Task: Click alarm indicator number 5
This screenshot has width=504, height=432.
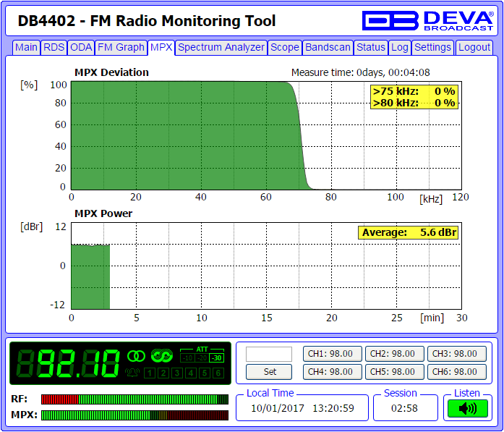Action: click(x=205, y=373)
